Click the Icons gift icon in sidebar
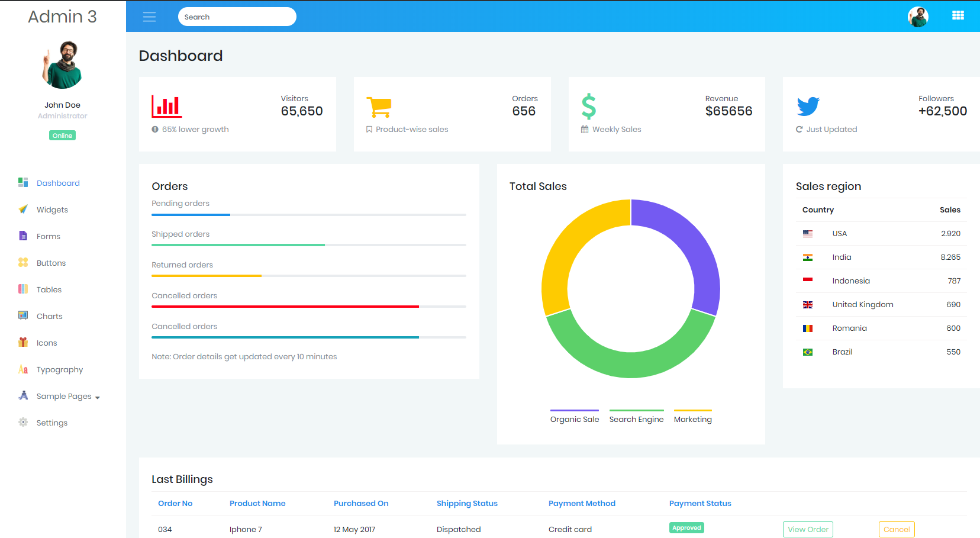Viewport: 980px width, 538px height. (x=23, y=343)
